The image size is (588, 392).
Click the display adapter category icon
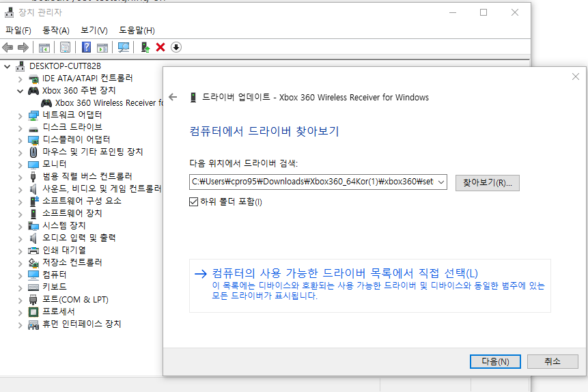(x=33, y=140)
